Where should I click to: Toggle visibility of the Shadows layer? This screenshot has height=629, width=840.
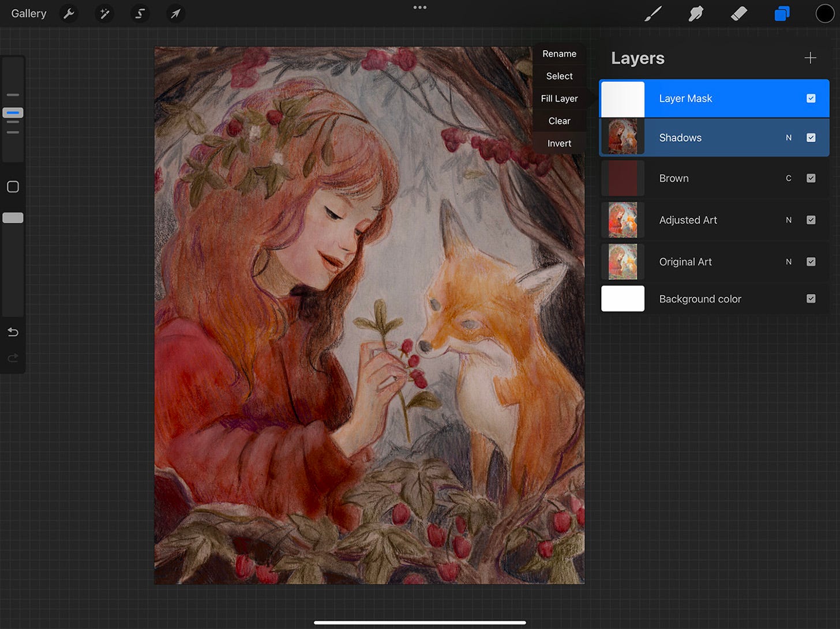click(811, 137)
